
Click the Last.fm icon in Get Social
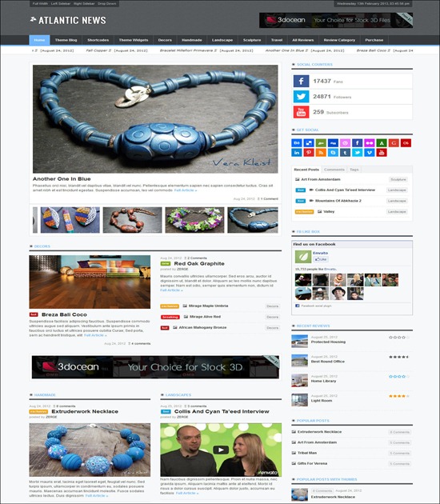[x=406, y=142]
